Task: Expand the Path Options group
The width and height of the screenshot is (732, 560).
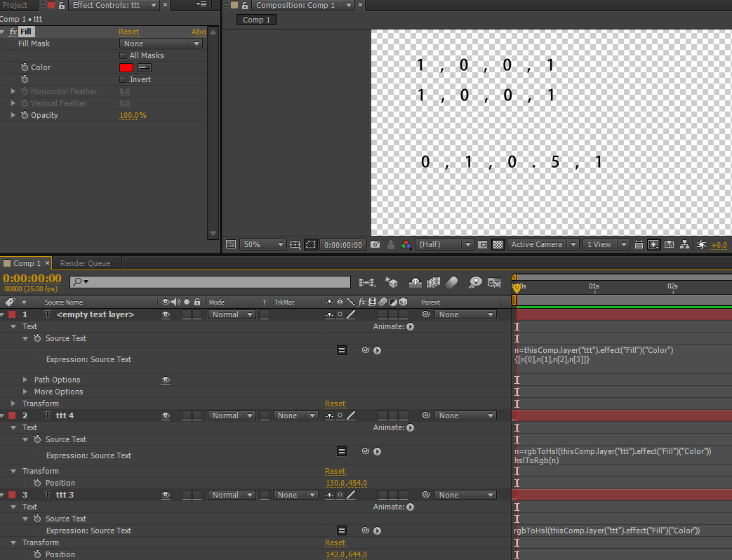Action: (26, 380)
